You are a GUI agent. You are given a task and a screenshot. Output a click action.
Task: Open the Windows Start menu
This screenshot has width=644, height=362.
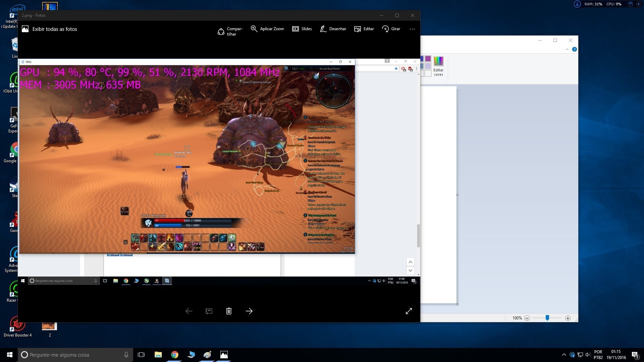coord(9,355)
